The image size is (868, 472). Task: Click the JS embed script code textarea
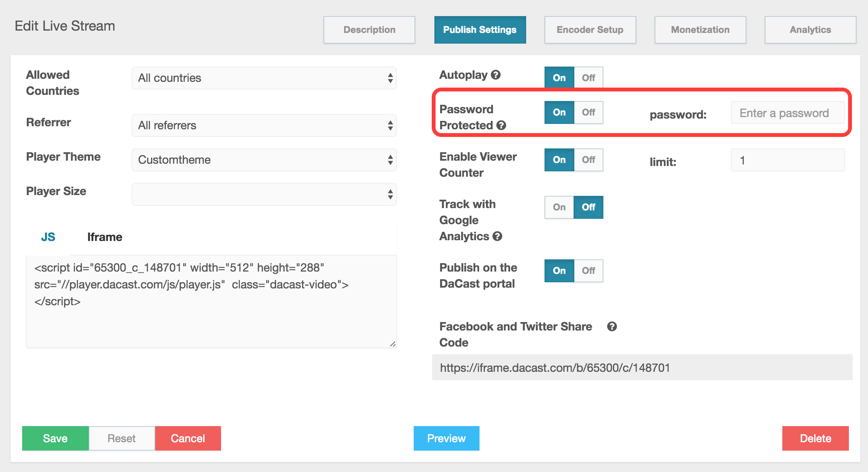(x=211, y=301)
